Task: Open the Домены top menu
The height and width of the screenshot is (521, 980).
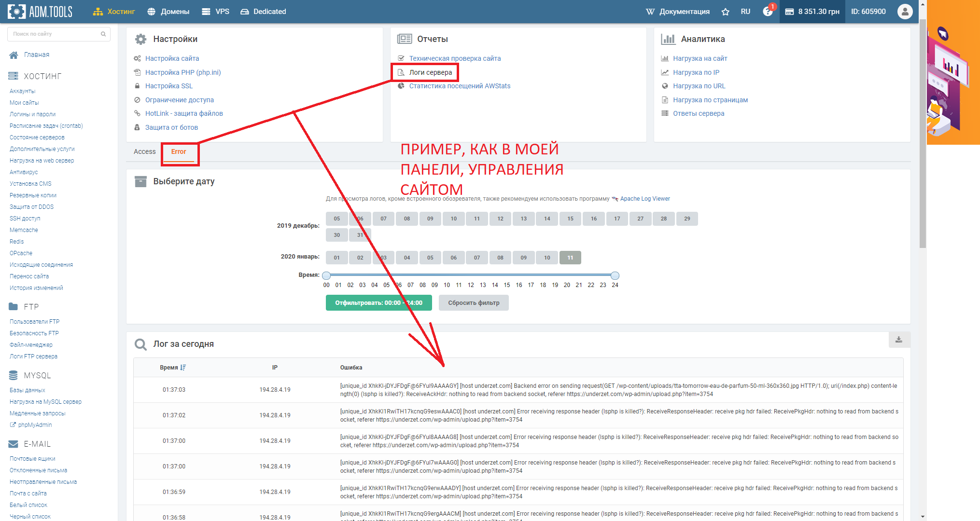Action: 168,12
